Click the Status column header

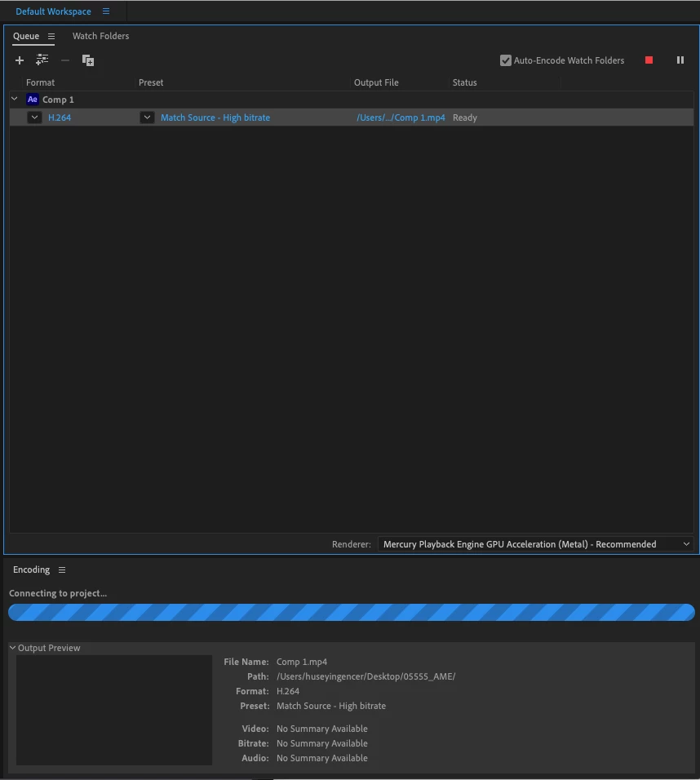465,82
